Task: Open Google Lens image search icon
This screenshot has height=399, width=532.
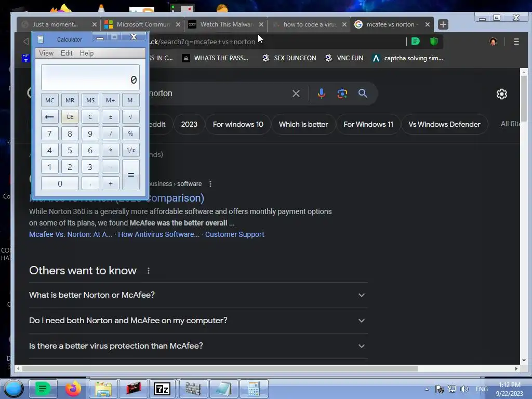Action: tap(342, 94)
